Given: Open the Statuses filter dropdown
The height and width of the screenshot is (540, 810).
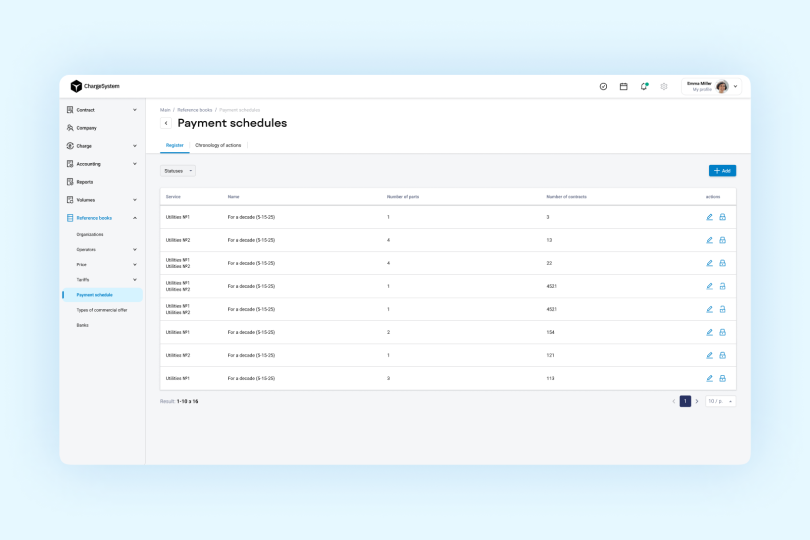Looking at the screenshot, I should click(x=178, y=171).
